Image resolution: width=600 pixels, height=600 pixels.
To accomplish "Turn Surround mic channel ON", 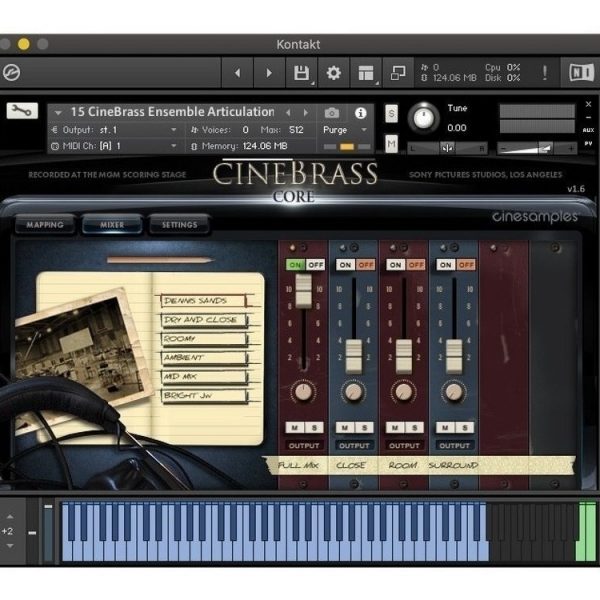I will pyautogui.click(x=446, y=265).
